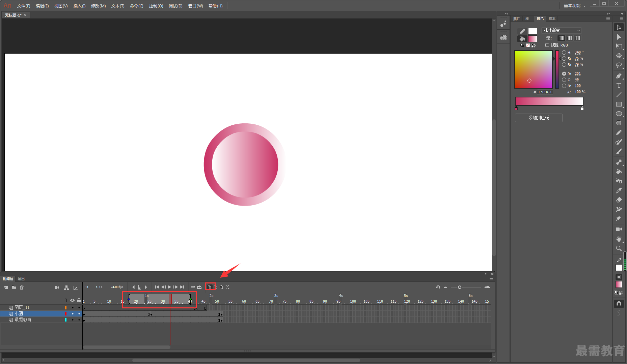
Task: Select the Eyedropper tool
Action: point(619,190)
